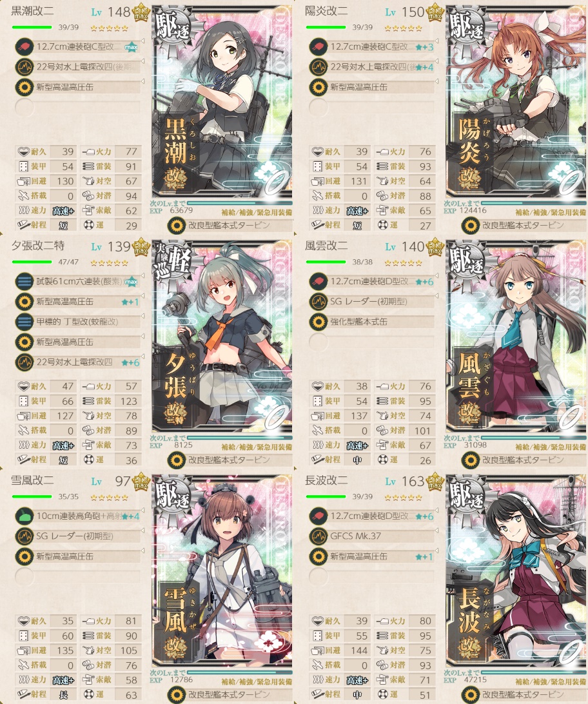The image size is (588, 704).
Task: Open Kagerou's 新型高温高圧缶 equipment slot
Action: pyautogui.click(x=371, y=87)
